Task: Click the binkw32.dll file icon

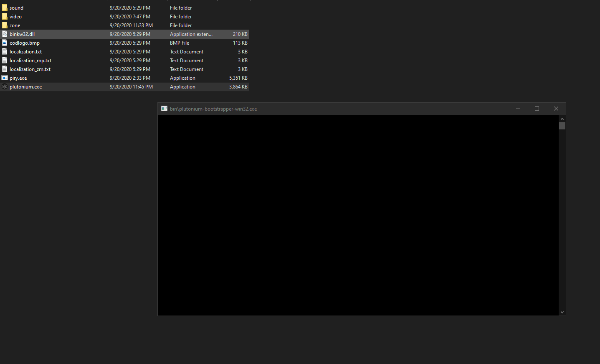Action: pos(5,34)
